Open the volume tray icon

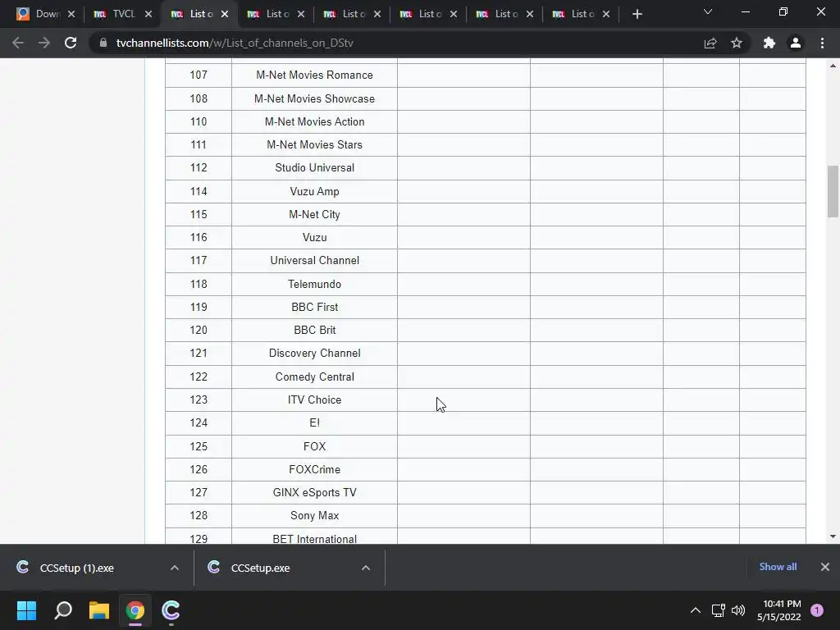(738, 610)
